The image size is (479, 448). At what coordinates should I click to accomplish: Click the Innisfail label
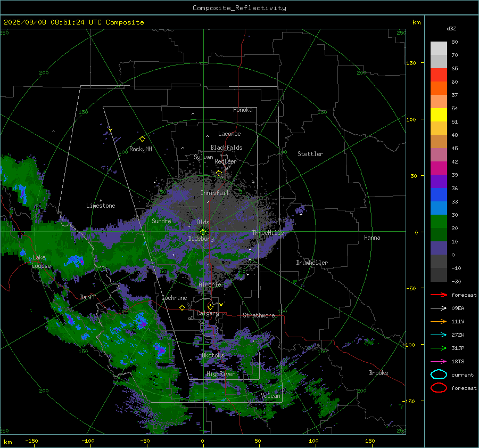coord(215,193)
